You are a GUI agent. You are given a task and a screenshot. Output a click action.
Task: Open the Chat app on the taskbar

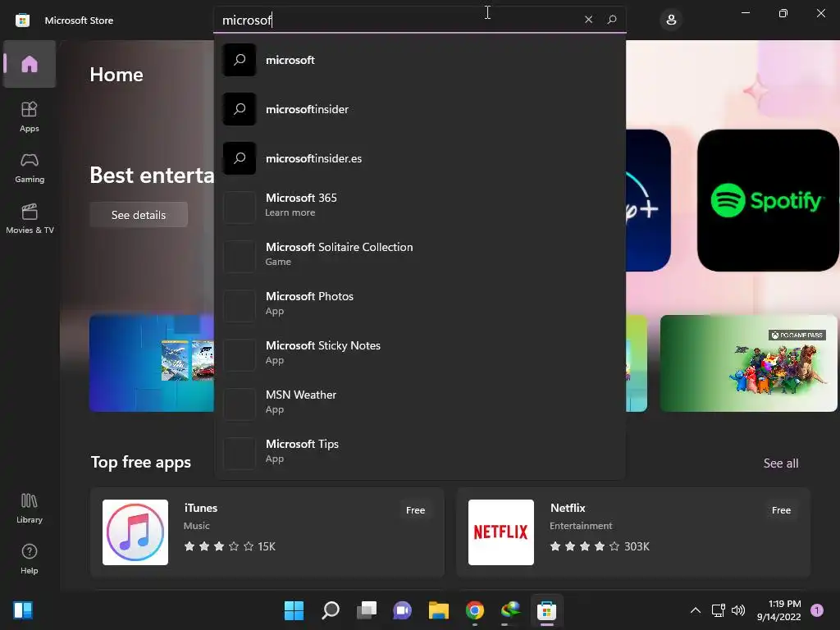402,610
